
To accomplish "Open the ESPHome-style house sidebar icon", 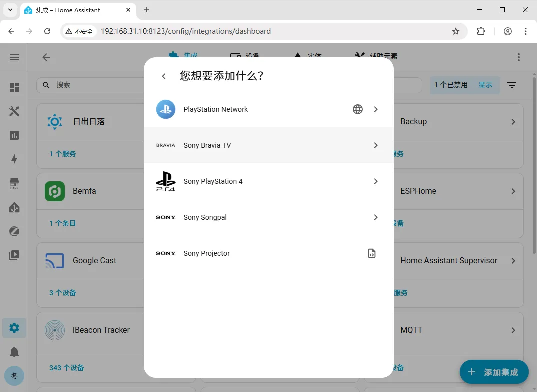I will click(14, 207).
